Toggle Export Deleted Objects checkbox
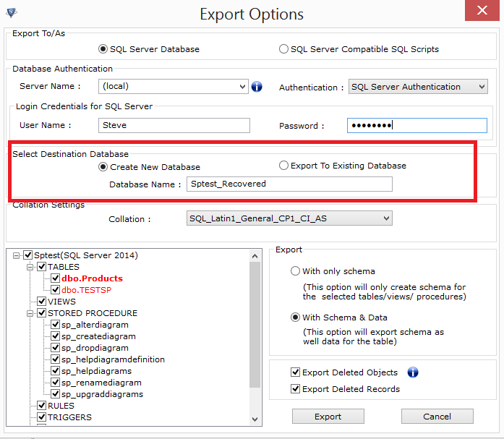504x439 pixels. (x=295, y=372)
